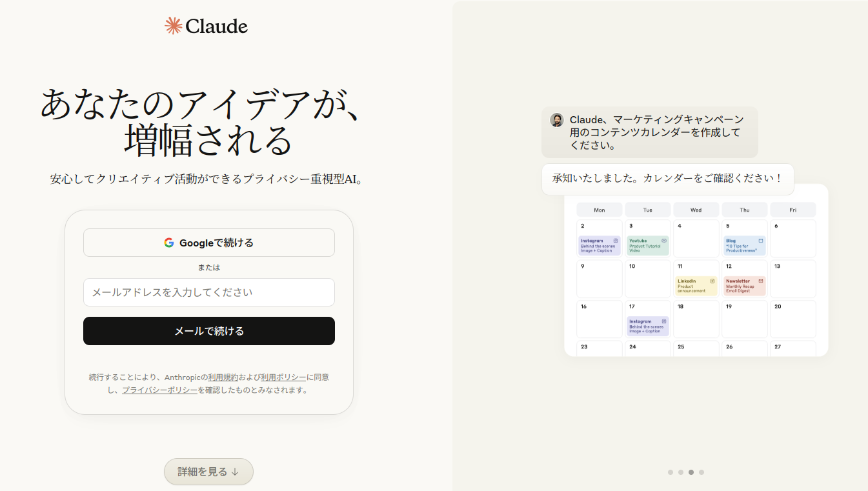Screen dimensions: 868x491
Task: Click the Tue column header
Action: pyautogui.click(x=648, y=210)
